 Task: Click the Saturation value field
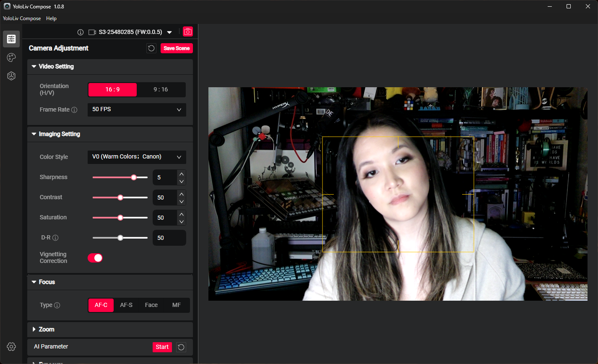165,218
